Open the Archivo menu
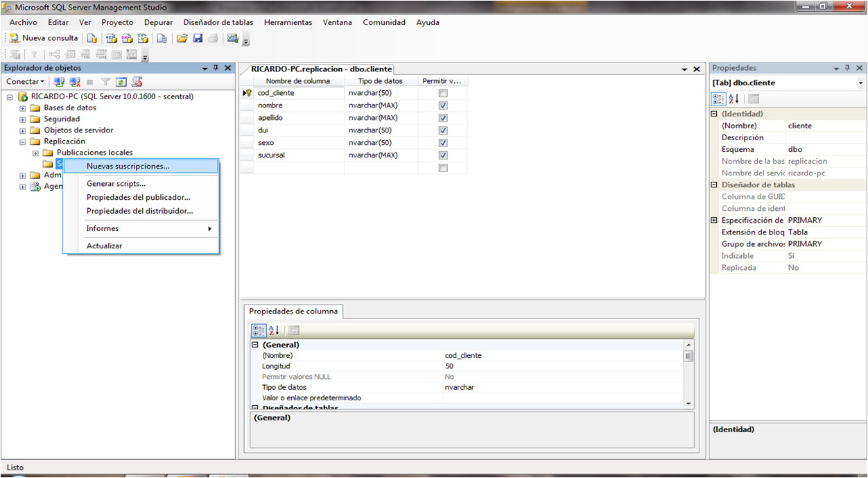The image size is (868, 478). click(x=24, y=22)
